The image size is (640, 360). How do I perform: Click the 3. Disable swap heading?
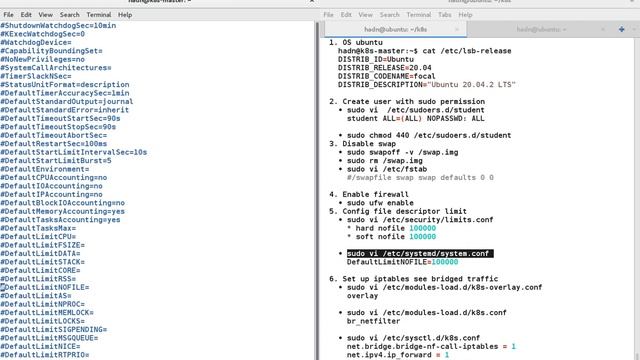click(x=362, y=144)
